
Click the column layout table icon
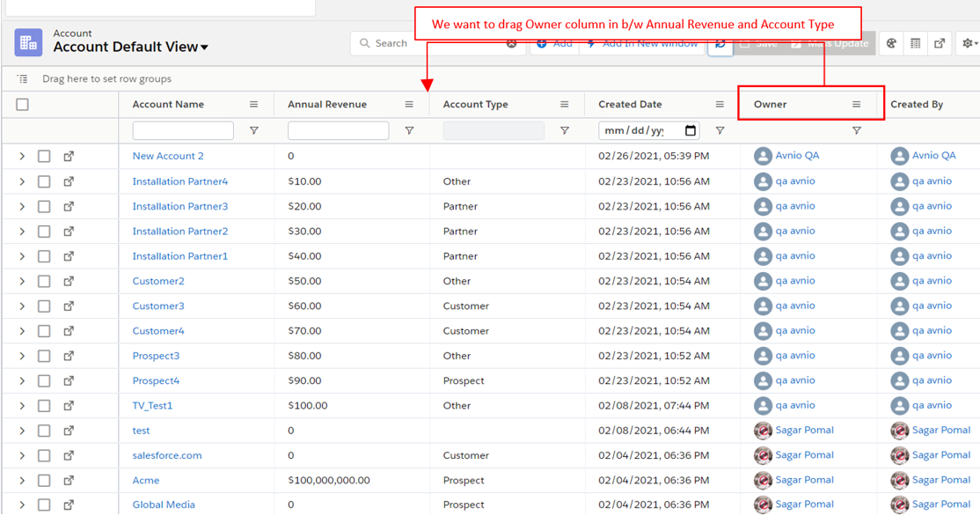(915, 43)
